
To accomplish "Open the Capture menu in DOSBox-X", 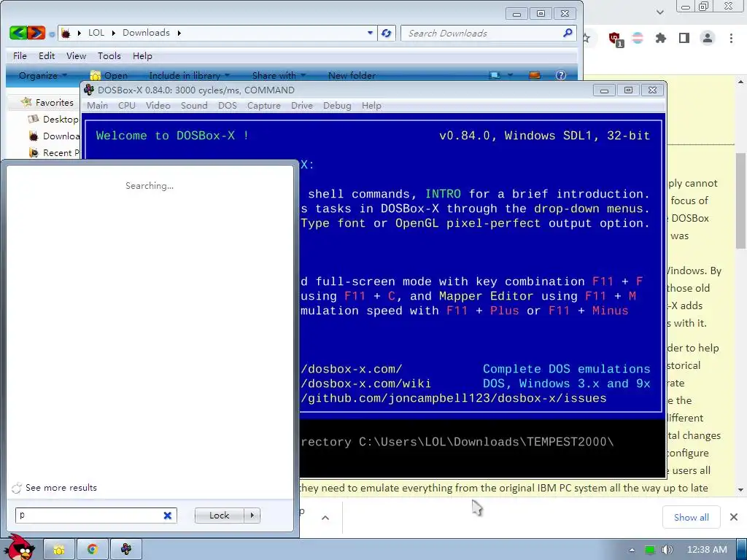I will coord(264,105).
